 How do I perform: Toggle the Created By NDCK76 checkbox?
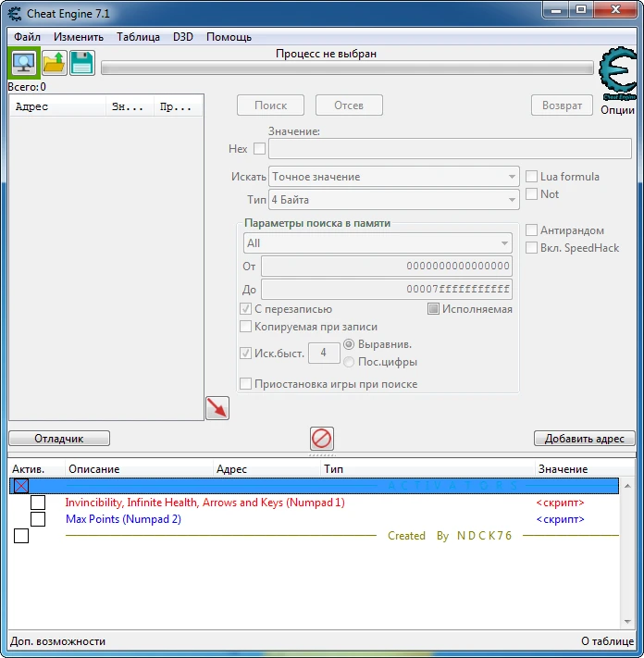click(21, 536)
